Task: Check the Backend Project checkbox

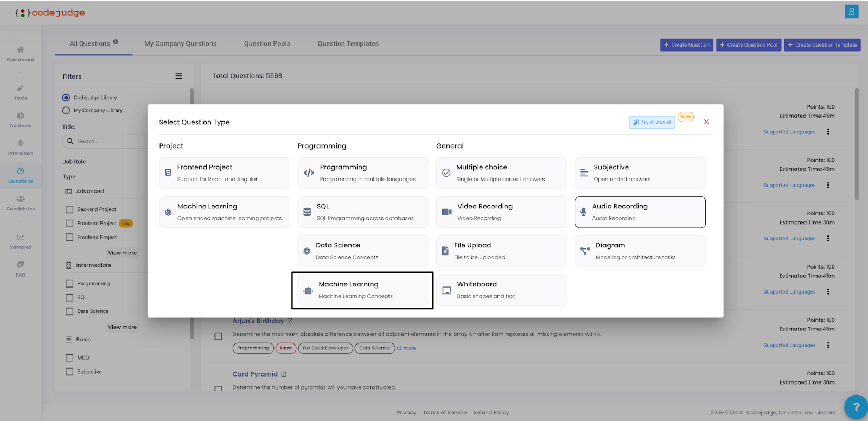Action: (69, 209)
